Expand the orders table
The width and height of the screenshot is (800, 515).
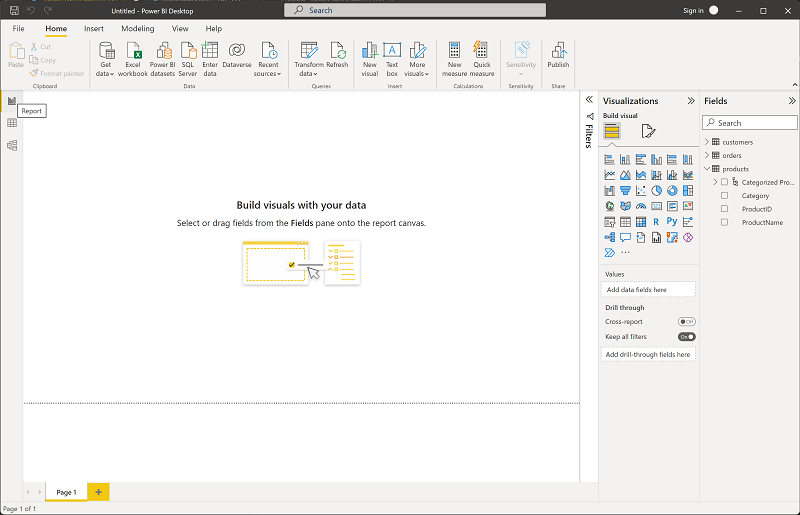click(x=707, y=155)
